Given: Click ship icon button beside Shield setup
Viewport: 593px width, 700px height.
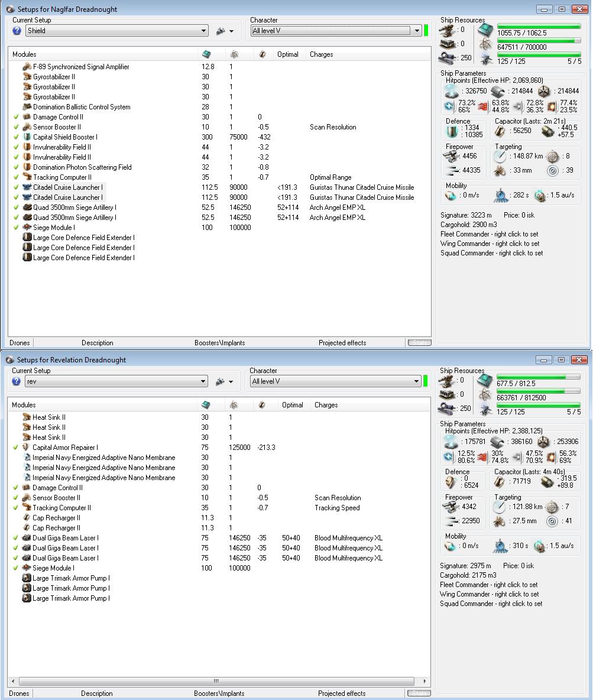Looking at the screenshot, I should [x=221, y=31].
